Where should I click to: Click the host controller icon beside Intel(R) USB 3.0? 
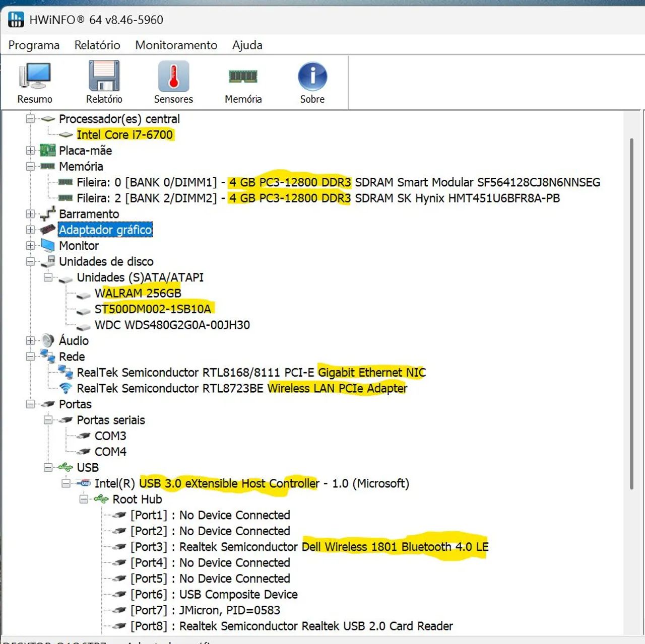pyautogui.click(x=83, y=483)
